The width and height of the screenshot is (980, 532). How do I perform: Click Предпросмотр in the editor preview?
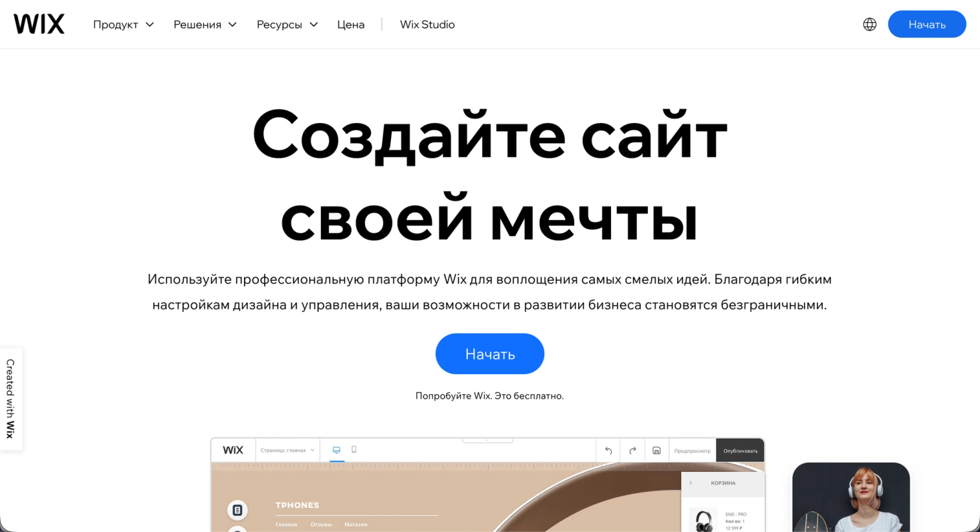point(693,450)
